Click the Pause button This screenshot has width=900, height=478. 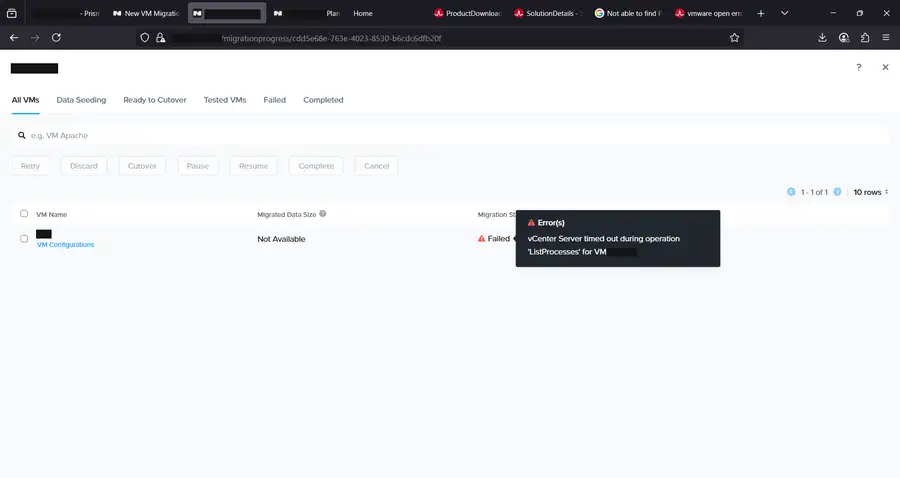[x=197, y=166]
